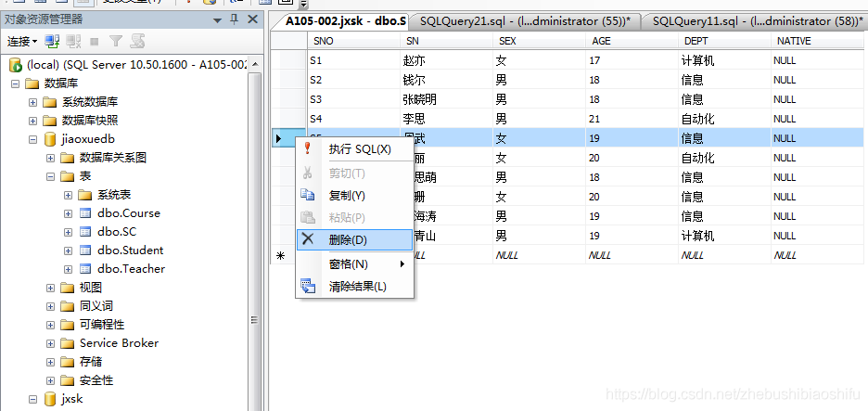Choose 复制(Y) from the context menu
This screenshot has height=411, width=868.
355,196
